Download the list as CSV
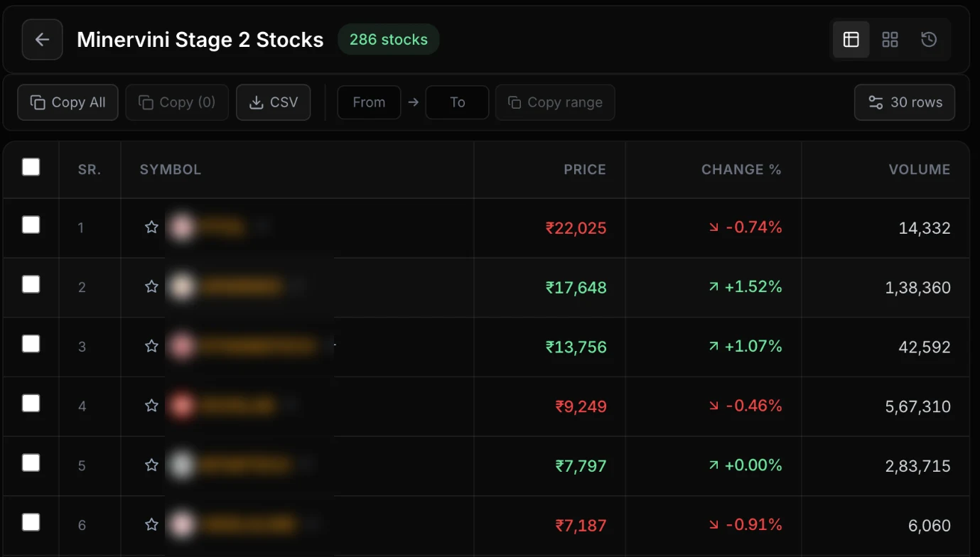 click(x=274, y=102)
